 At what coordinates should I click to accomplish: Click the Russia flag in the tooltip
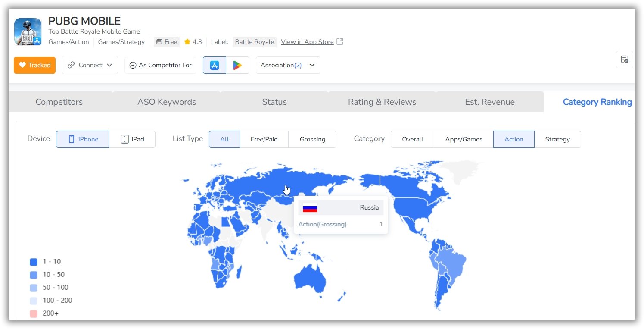310,208
